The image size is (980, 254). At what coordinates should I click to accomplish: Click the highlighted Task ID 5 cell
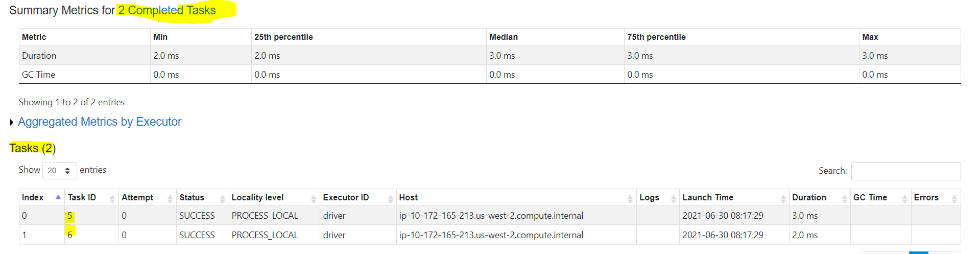70,216
